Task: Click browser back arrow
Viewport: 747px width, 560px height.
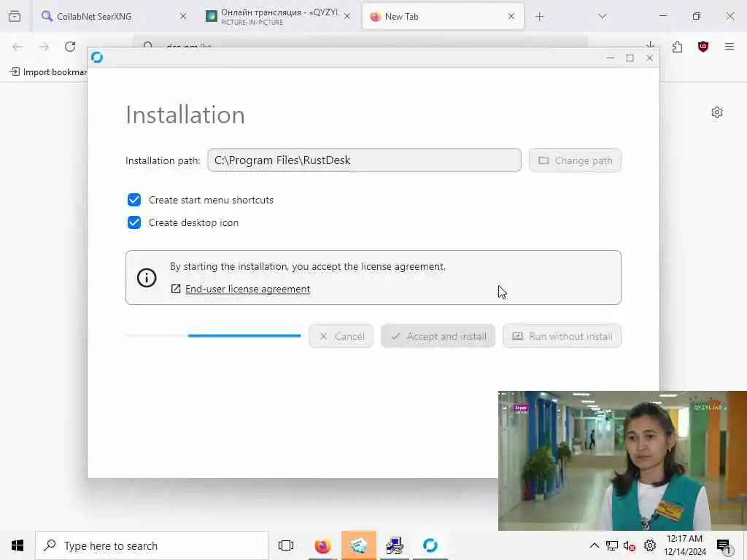Action: [18, 47]
